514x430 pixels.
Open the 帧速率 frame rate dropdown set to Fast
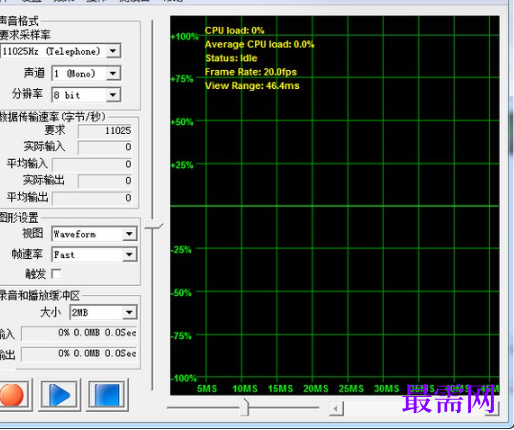(x=94, y=255)
